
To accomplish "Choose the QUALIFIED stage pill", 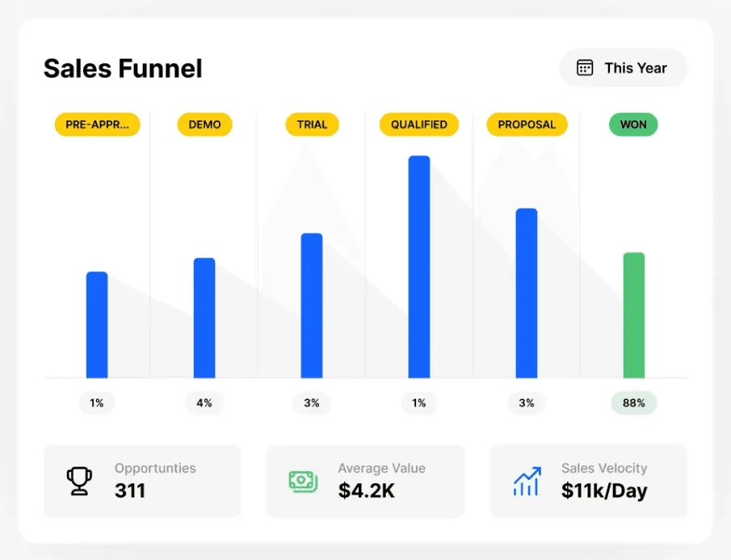I will pos(418,124).
